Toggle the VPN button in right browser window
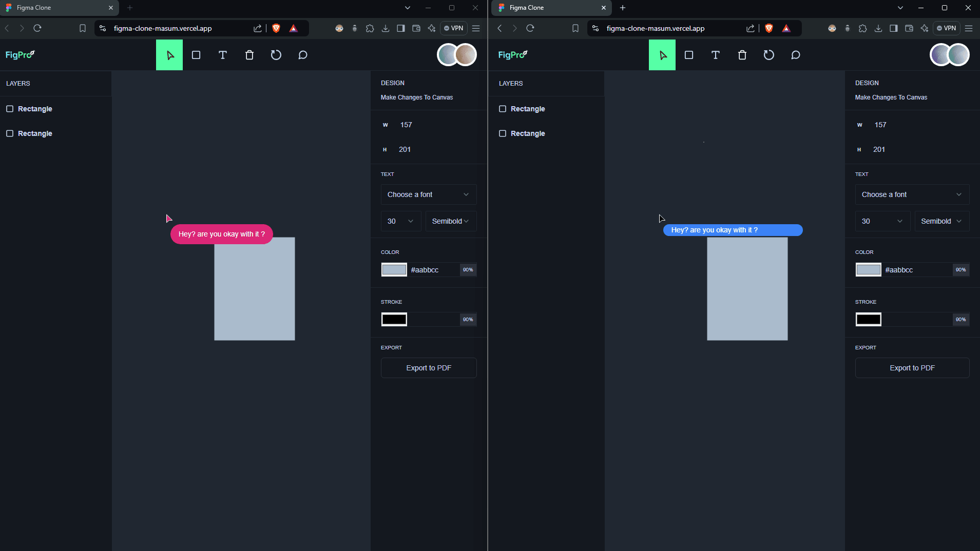 (x=946, y=28)
